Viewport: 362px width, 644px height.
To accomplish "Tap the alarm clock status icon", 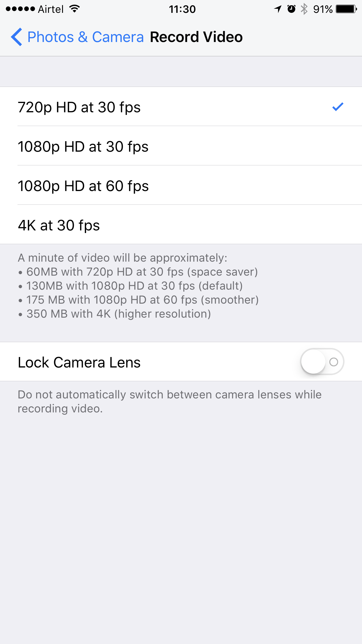I will (291, 9).
